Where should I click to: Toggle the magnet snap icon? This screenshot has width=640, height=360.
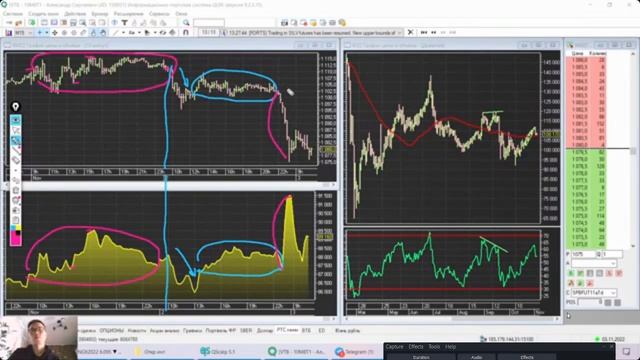[x=186, y=33]
